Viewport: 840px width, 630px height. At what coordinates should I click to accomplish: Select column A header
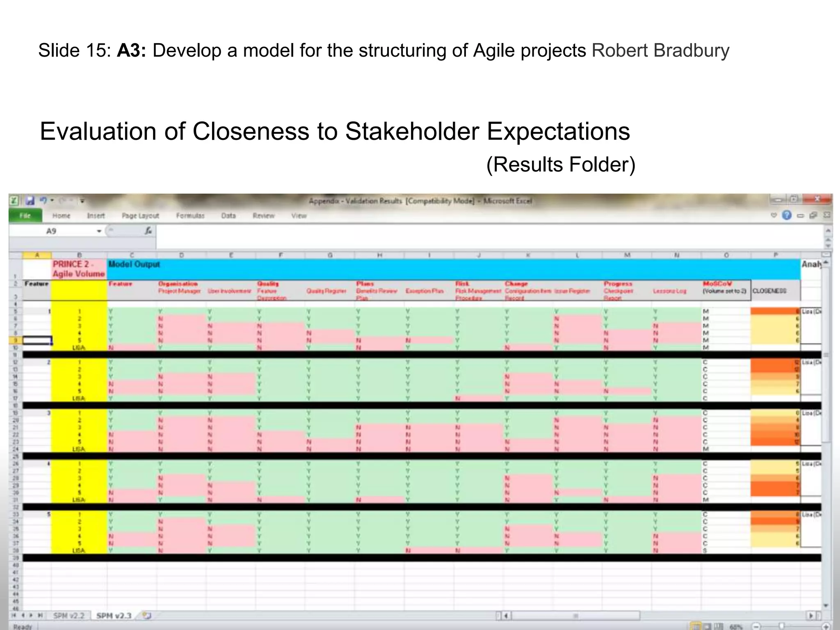[x=37, y=255]
